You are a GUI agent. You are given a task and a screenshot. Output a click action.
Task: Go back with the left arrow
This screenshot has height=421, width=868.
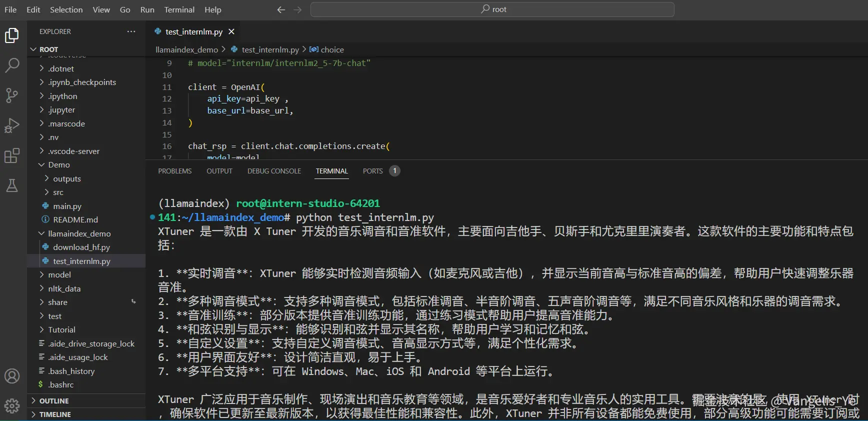pyautogui.click(x=281, y=9)
